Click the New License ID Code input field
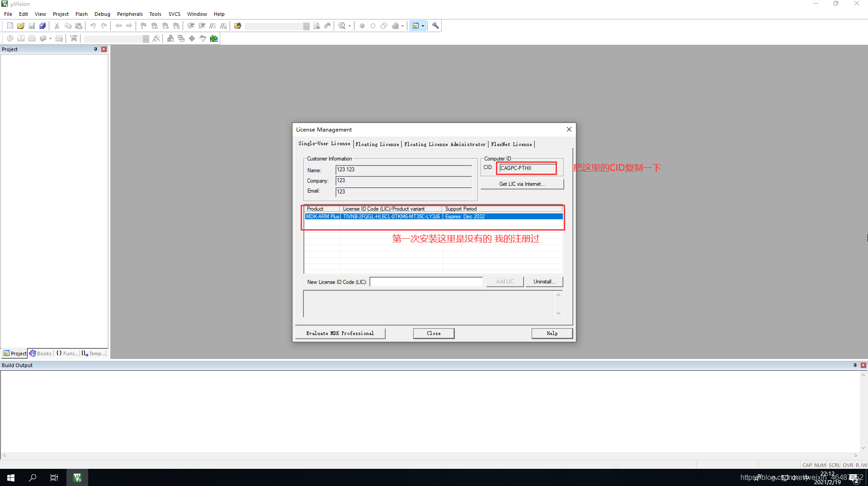868x486 pixels. coord(426,282)
